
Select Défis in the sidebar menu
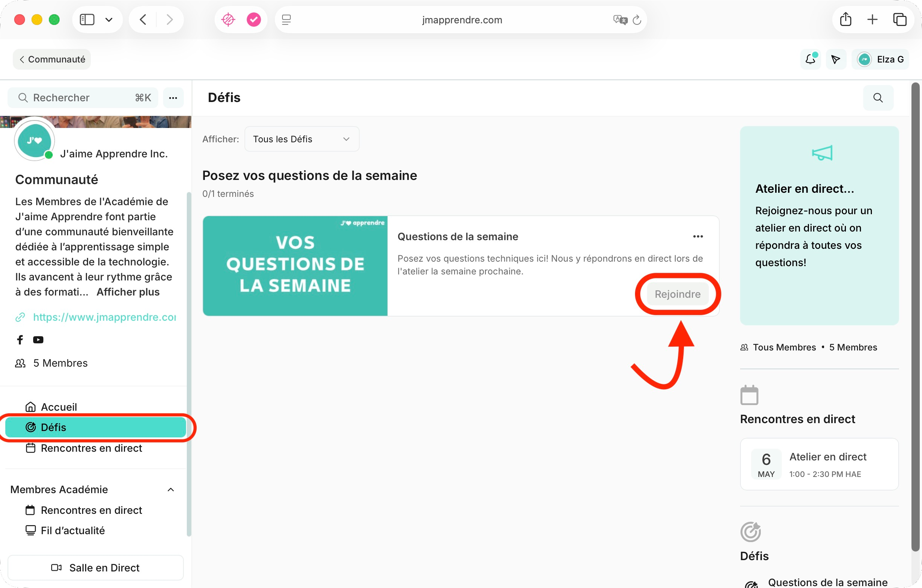(96, 427)
